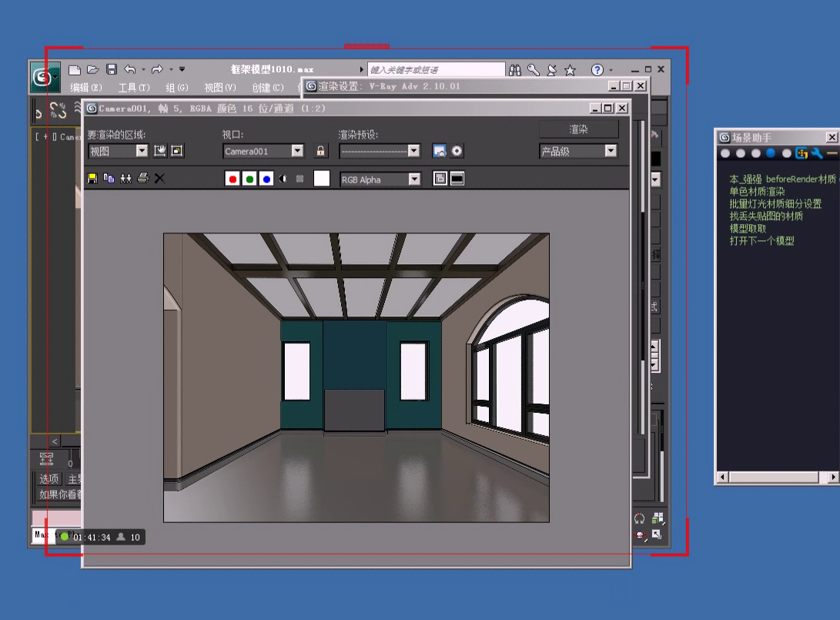Toggle the alpha channel display

[x=283, y=179]
